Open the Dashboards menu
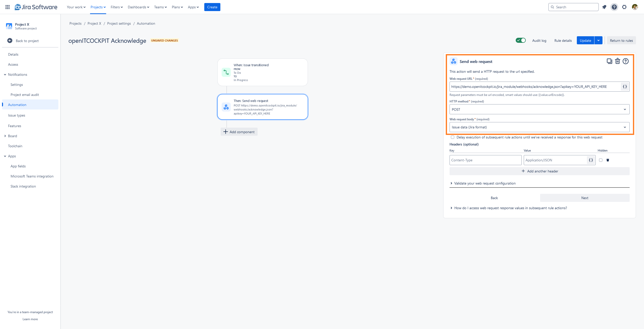Screen dimensions: 644x329 (138, 7)
